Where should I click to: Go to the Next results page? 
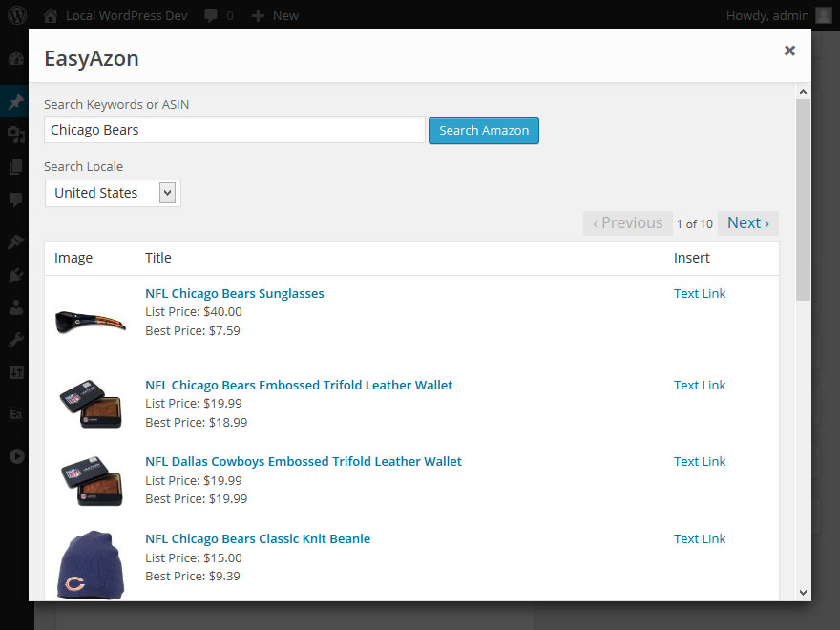click(x=748, y=222)
